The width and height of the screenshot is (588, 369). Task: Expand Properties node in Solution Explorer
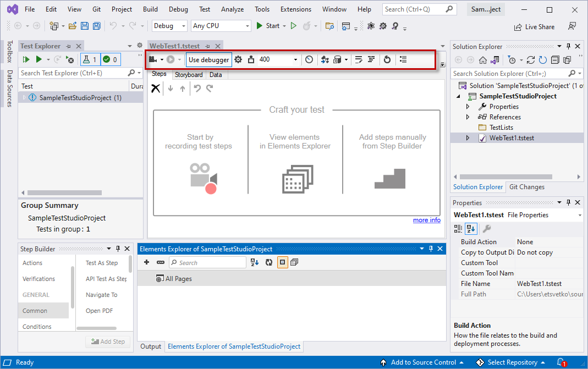(x=468, y=107)
